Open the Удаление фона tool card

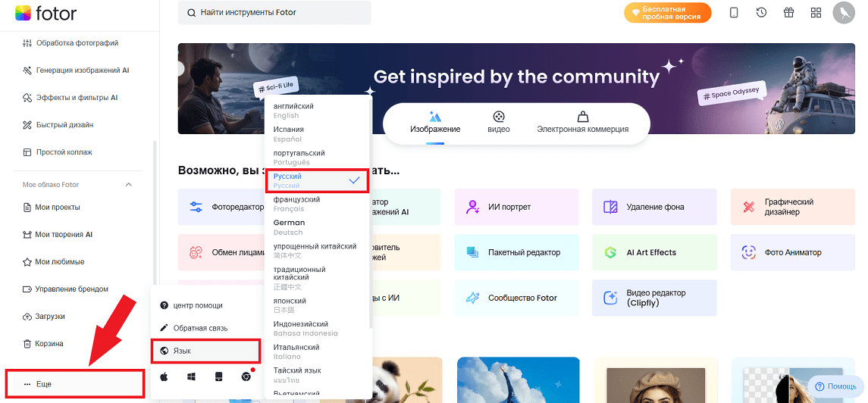[654, 207]
